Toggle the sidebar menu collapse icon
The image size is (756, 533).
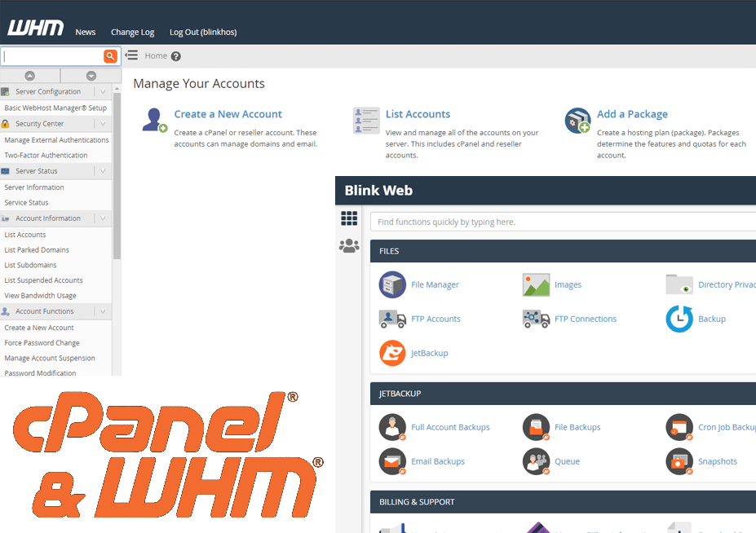point(131,55)
